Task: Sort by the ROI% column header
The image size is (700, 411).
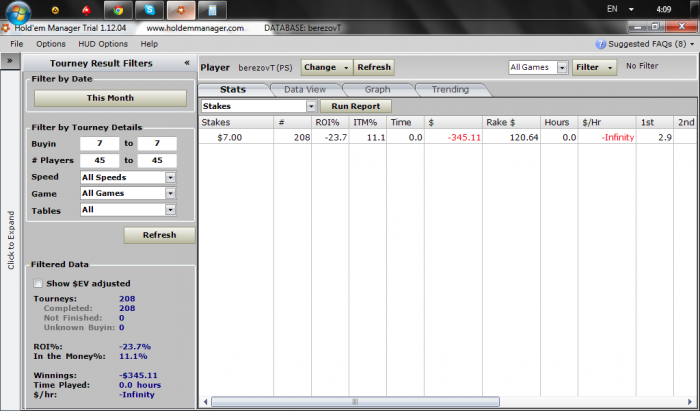Action: click(330, 122)
